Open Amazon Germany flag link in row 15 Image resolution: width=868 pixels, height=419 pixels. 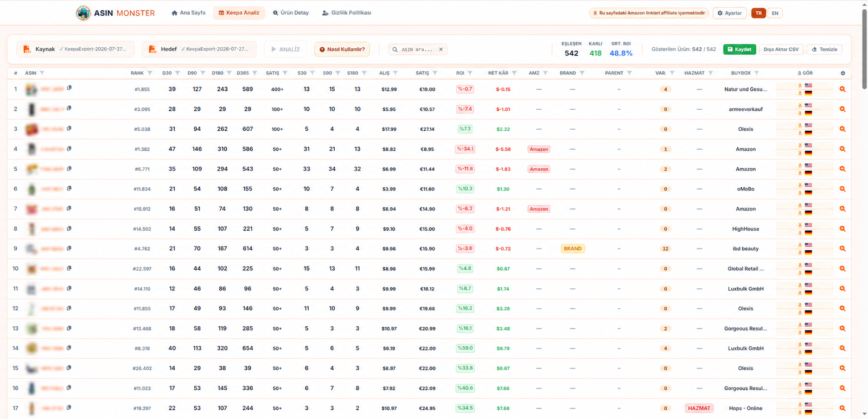pos(808,372)
